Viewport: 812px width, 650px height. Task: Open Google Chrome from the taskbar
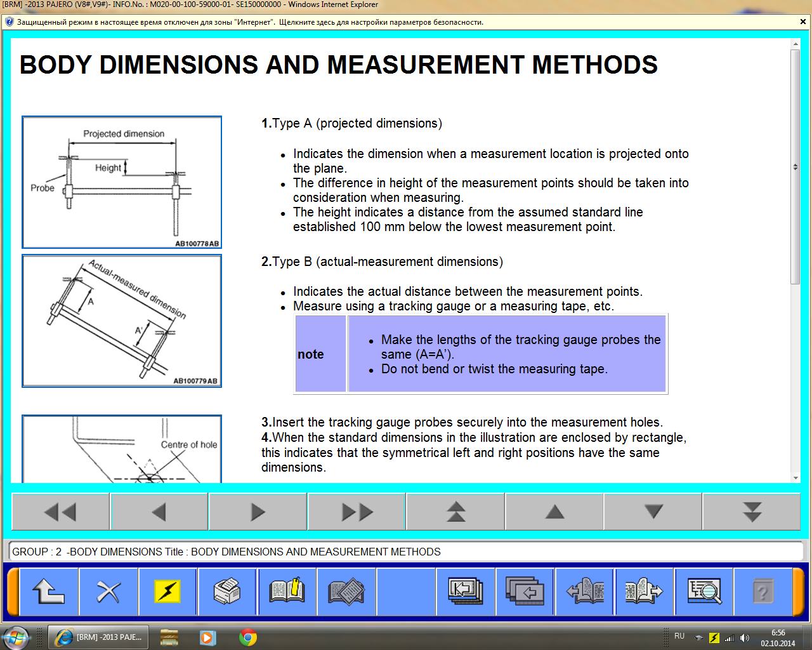[248, 637]
